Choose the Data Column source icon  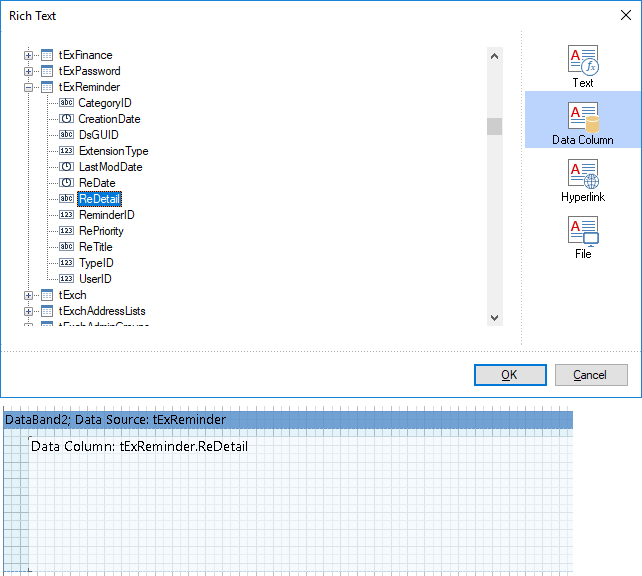tap(583, 118)
